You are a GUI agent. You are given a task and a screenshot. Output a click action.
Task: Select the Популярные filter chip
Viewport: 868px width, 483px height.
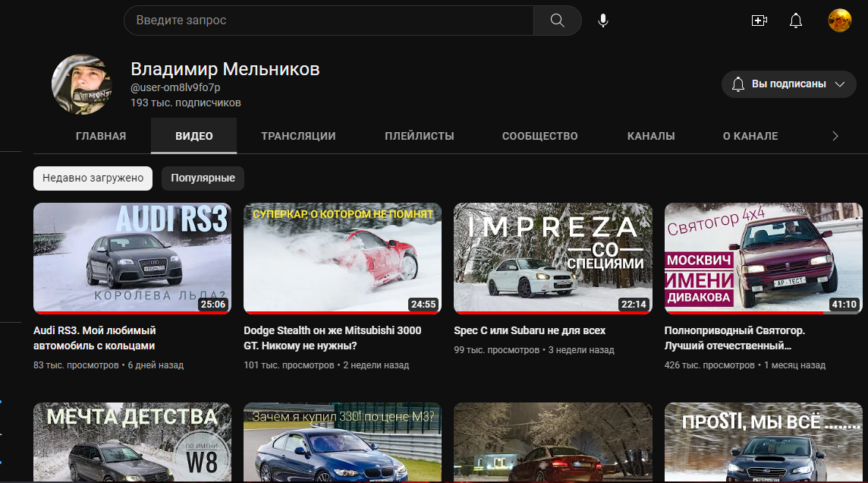203,178
